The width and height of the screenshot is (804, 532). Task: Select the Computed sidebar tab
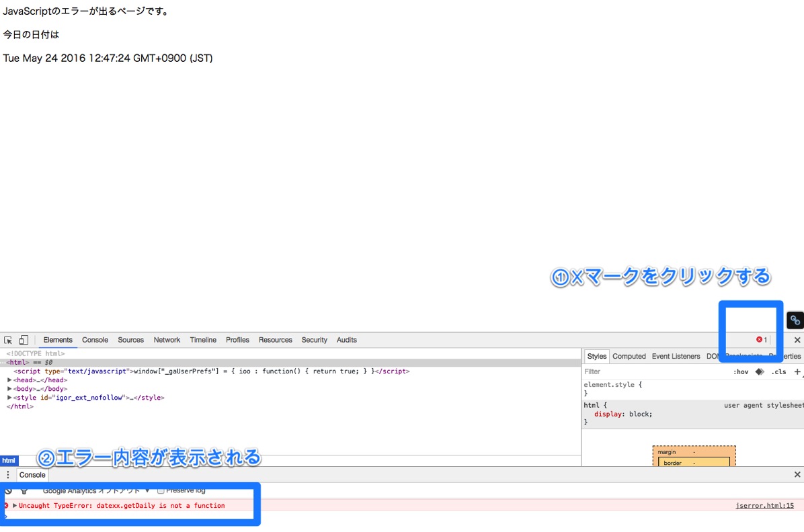(x=629, y=356)
